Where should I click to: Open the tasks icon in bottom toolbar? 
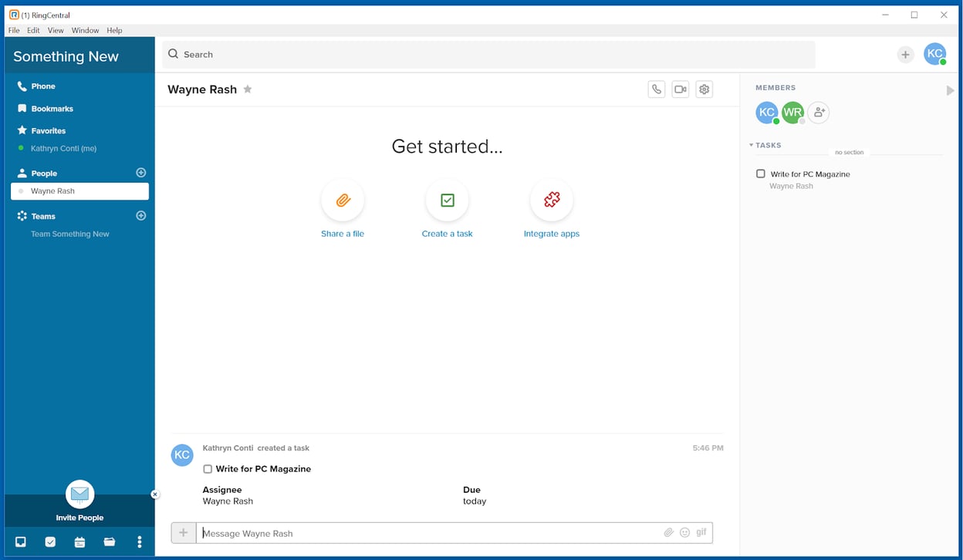click(50, 542)
